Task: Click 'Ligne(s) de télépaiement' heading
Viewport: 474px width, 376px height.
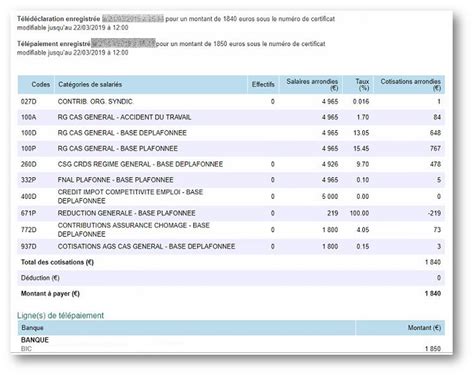Action: tap(60, 315)
